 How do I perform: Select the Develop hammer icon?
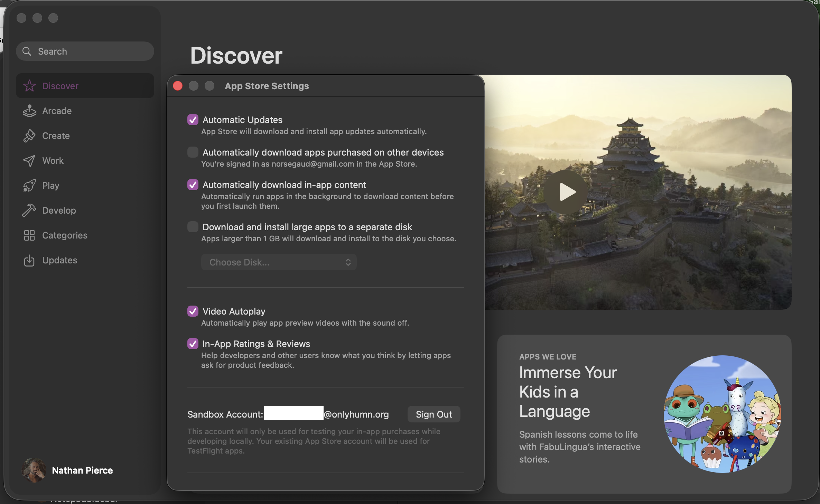[x=29, y=211]
